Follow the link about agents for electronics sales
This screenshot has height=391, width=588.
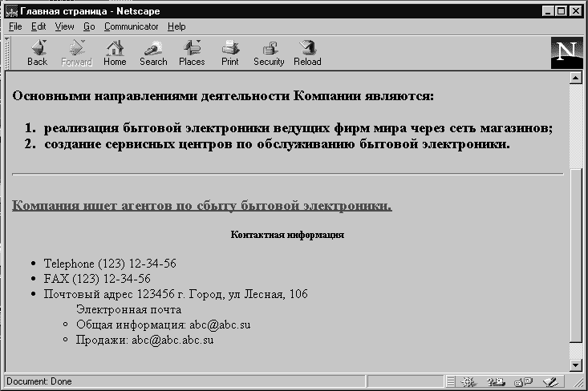pos(202,206)
